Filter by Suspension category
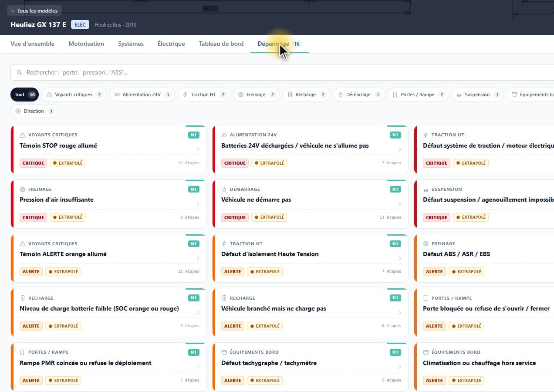The image size is (554, 392). click(x=477, y=95)
